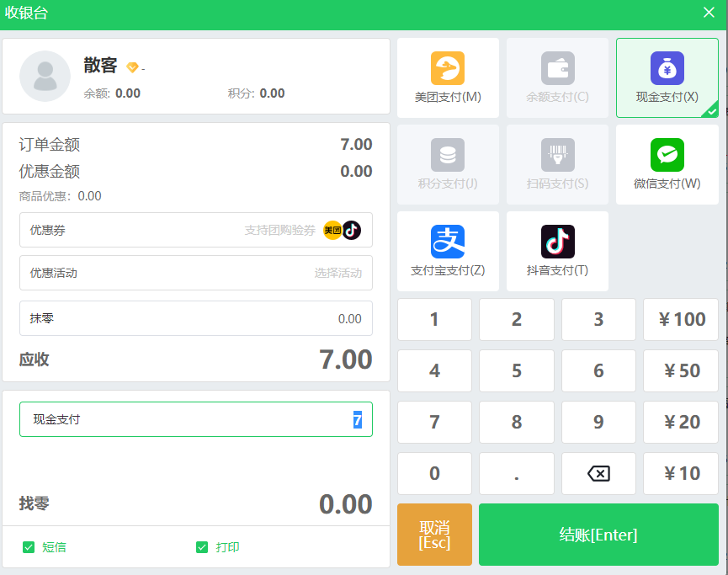Select the ¥50 quick amount
The image size is (728, 575).
point(681,370)
